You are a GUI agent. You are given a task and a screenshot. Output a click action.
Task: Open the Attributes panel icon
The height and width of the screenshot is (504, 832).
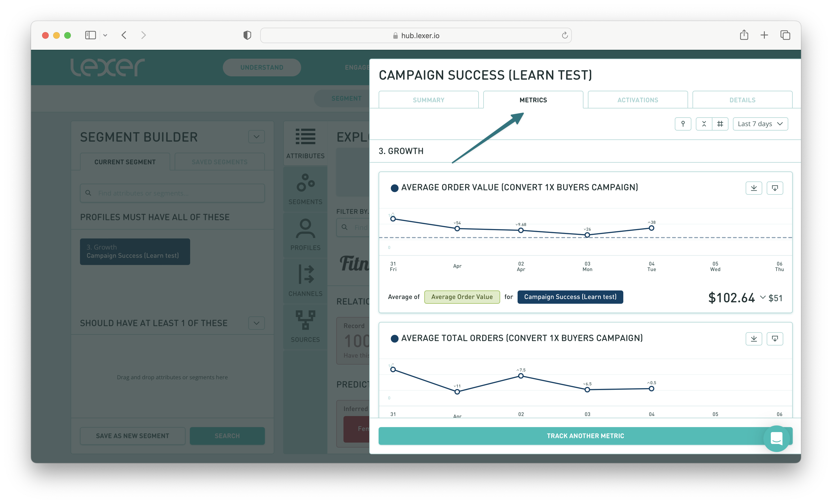(x=305, y=144)
